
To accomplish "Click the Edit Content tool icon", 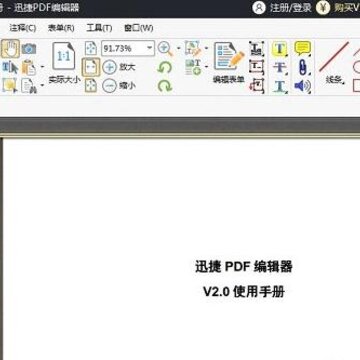I will [x=193, y=49].
